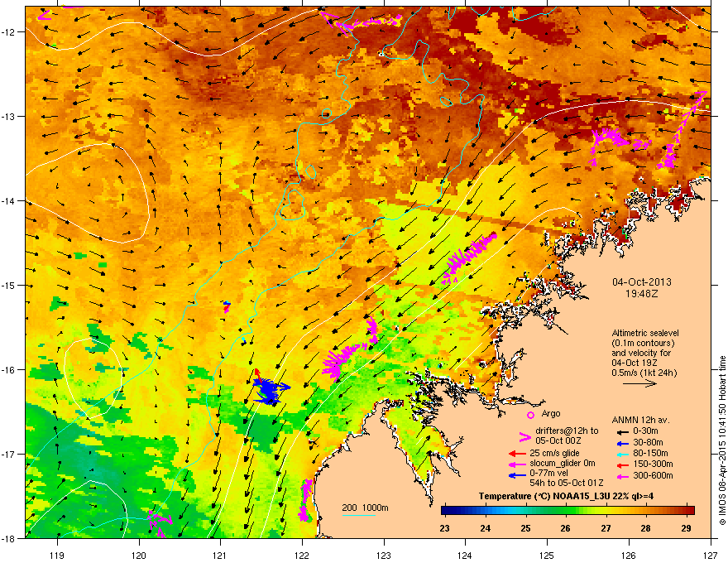Click the '0-30m' depth label
This screenshot has height=563, width=728.
click(645, 431)
